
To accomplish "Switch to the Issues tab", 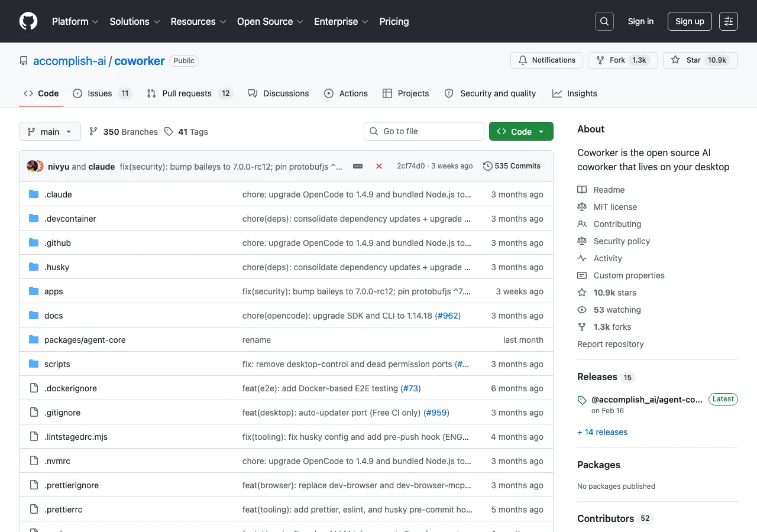I will pos(102,93).
